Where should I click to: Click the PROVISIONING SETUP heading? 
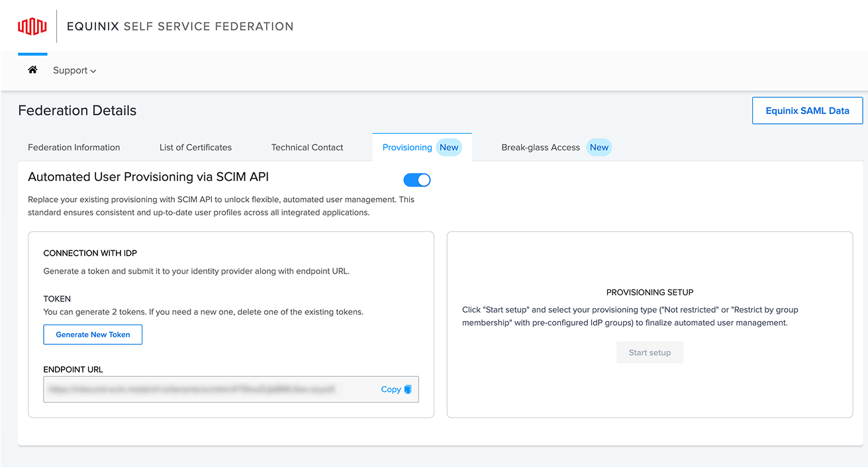click(x=650, y=292)
